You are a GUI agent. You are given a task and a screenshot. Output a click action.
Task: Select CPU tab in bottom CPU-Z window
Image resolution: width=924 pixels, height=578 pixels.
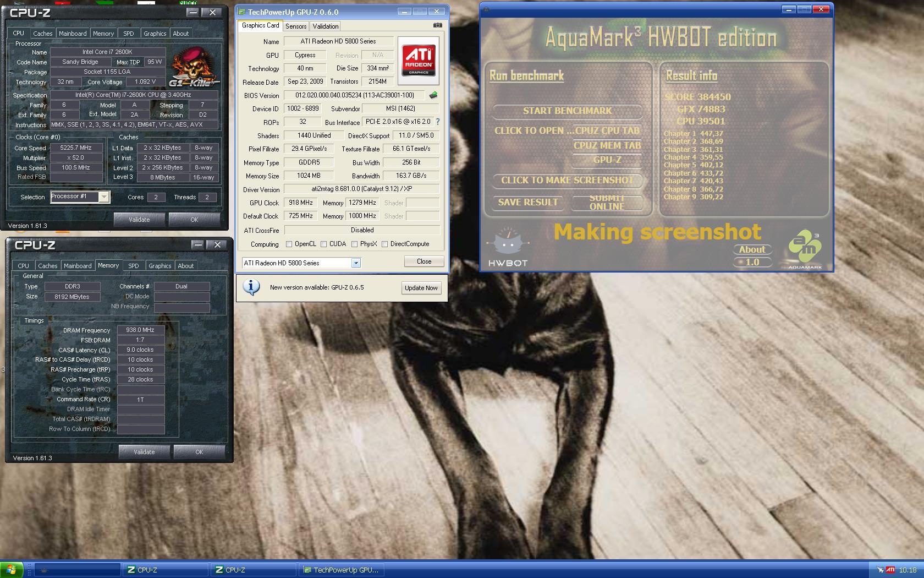click(23, 266)
